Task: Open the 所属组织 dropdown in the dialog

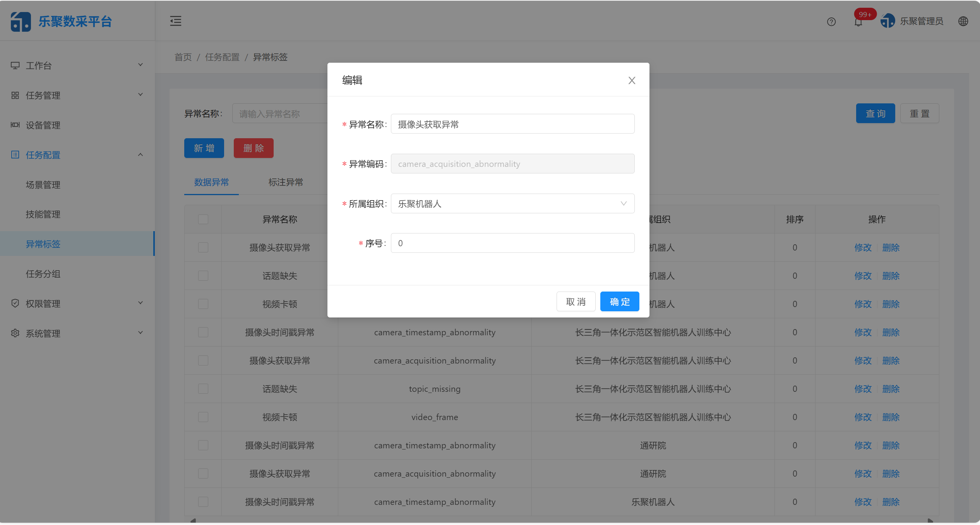Action: 512,203
